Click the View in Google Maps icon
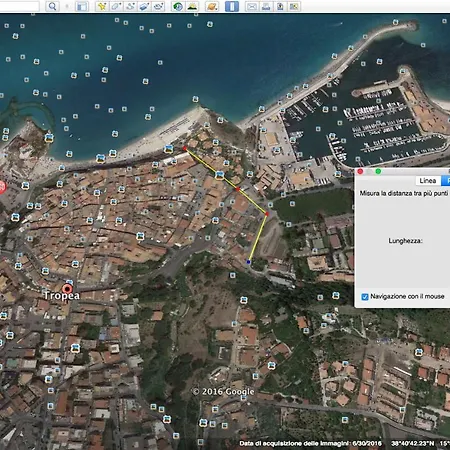This screenshot has height=450, width=450. 294,6
